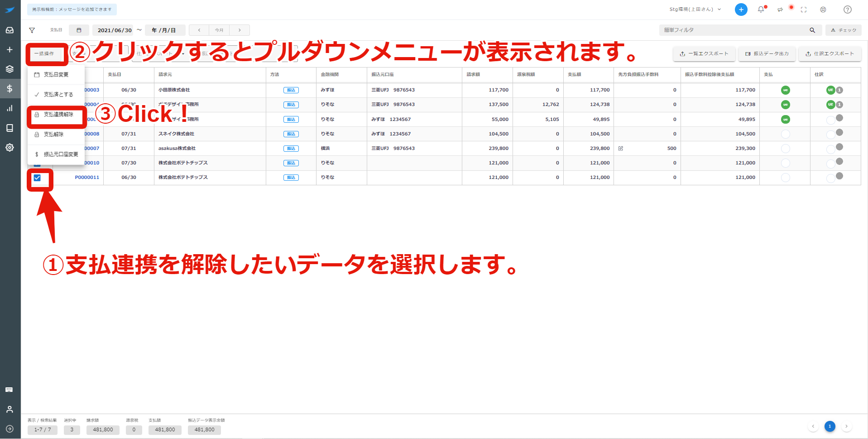Viewport: 868px width, 439px height.
Task: Go to previous month arrow
Action: (199, 30)
